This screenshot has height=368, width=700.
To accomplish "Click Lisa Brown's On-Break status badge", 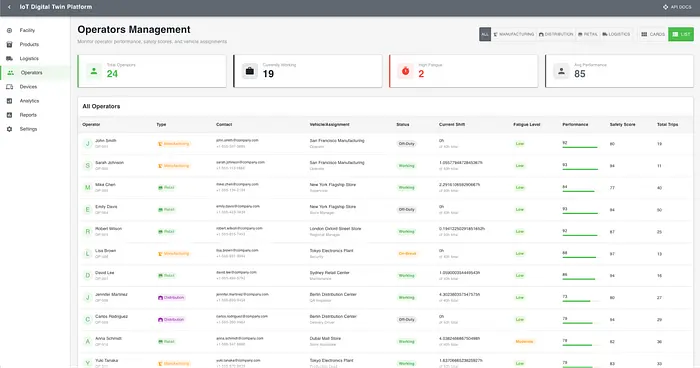I will coord(407,254).
